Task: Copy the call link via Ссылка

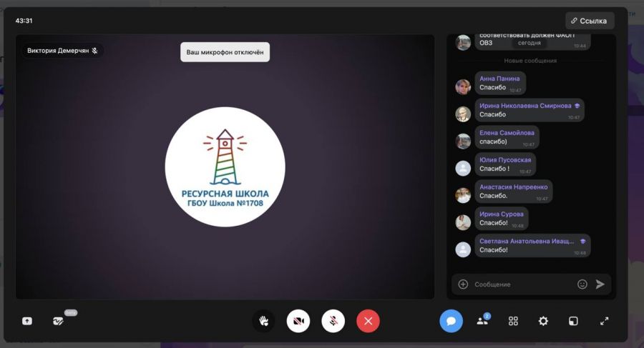Action: [590, 21]
